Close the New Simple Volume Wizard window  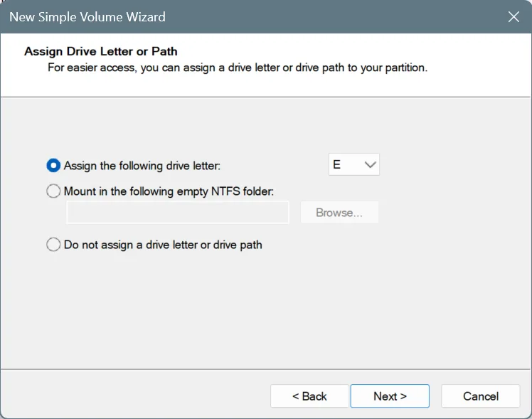514,16
